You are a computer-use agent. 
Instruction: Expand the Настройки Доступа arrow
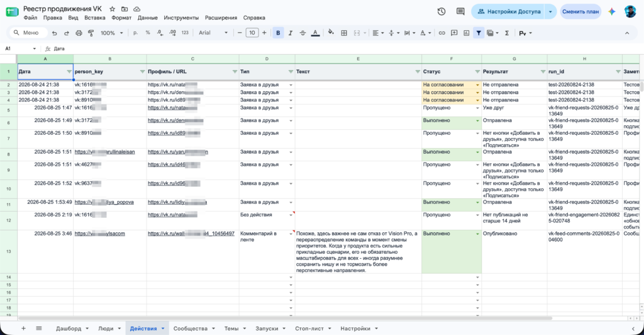coord(550,11)
